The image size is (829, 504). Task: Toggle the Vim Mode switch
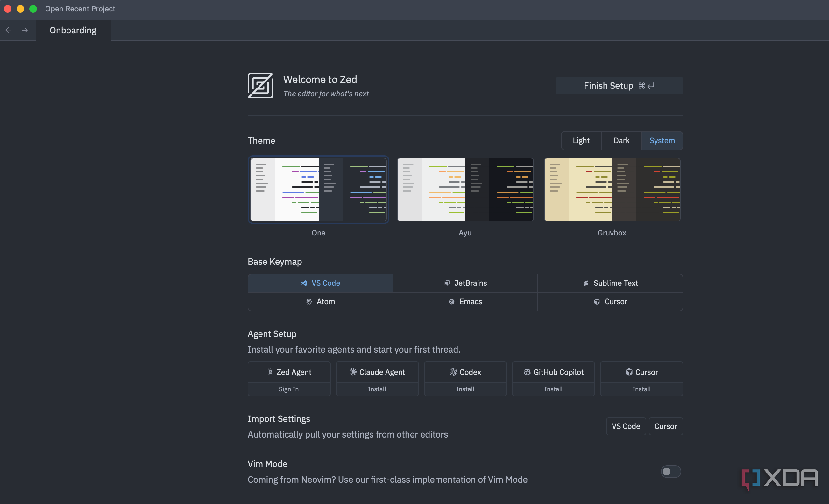671,472
